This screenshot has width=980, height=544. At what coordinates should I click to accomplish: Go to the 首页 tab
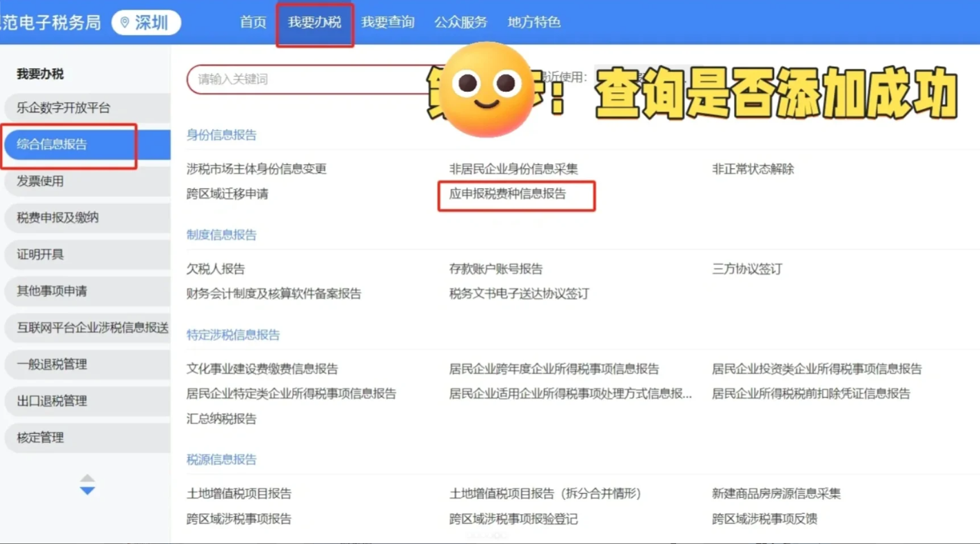point(253,23)
